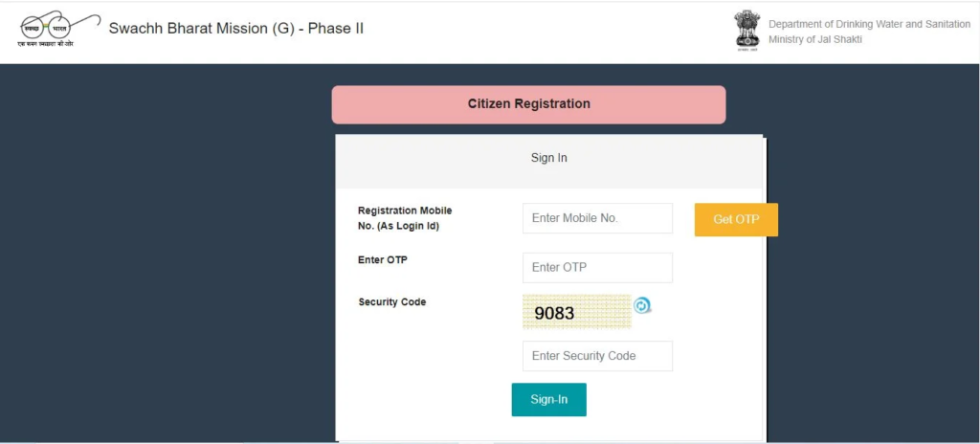Screen dimensions: 980x444
Task: Click the Hindi tagline under the logo
Action: click(45, 44)
